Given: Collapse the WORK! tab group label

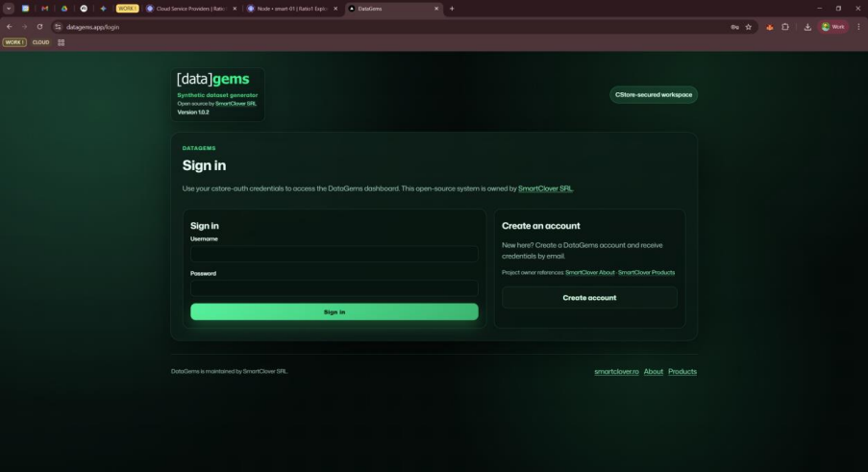Looking at the screenshot, I should (x=127, y=9).
